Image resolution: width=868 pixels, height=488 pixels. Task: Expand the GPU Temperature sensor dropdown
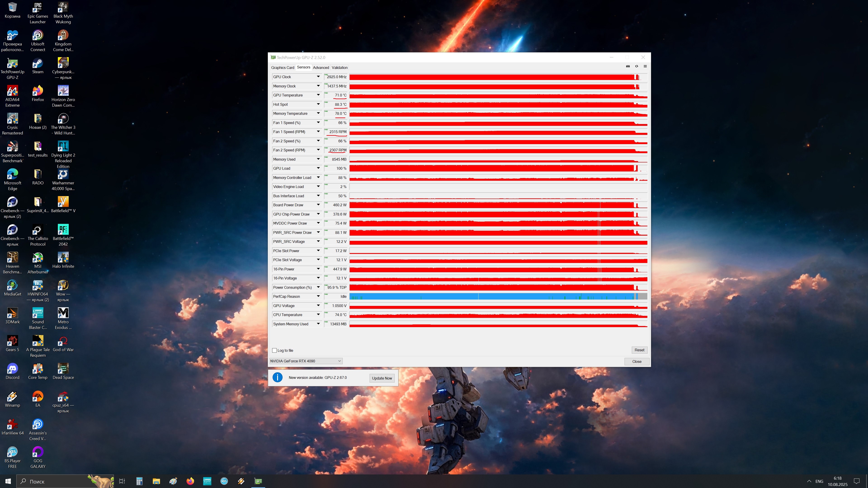pyautogui.click(x=318, y=95)
